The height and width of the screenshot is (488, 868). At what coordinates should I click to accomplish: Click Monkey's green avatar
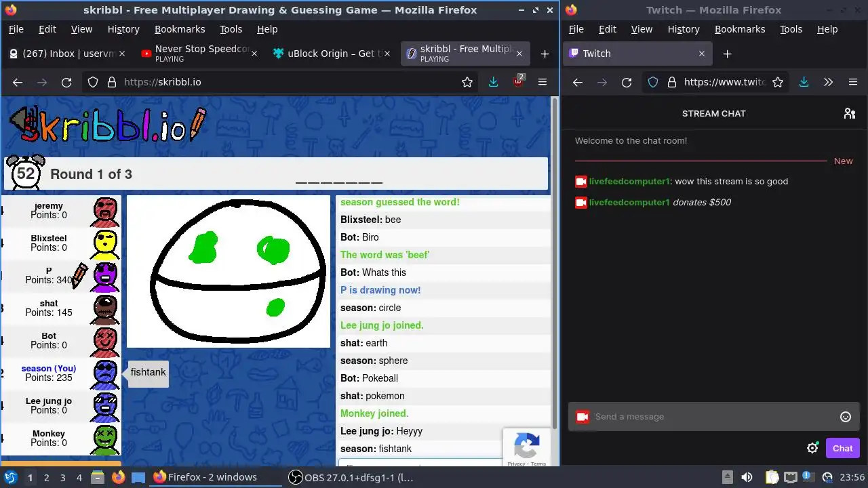point(105,439)
